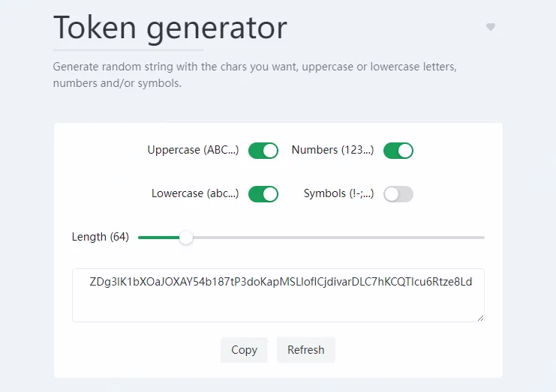
Task: Click the green filled part of Length slider
Action: 159,238
